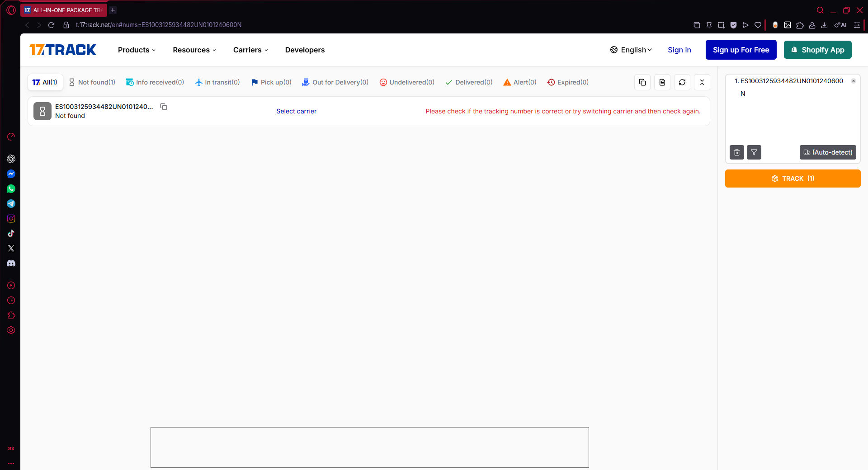Collapse the results list toolbar button
This screenshot has height=470, width=868.
[702, 82]
